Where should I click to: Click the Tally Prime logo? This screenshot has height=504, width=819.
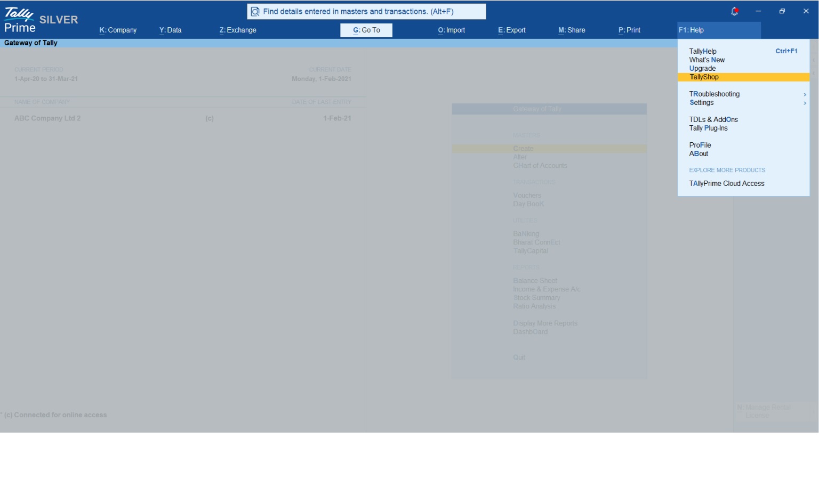(x=19, y=20)
